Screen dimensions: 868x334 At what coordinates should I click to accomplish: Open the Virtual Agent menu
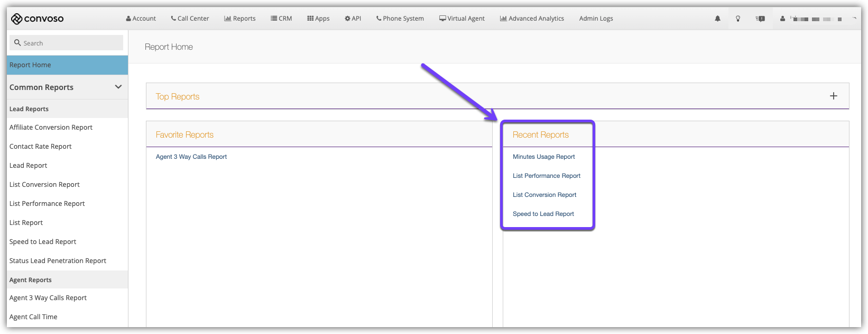point(462,19)
